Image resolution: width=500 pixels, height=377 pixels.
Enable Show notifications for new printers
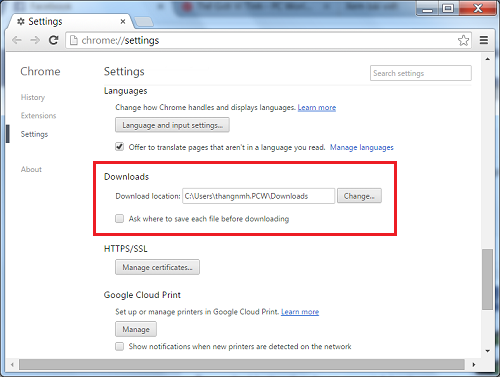tap(119, 346)
